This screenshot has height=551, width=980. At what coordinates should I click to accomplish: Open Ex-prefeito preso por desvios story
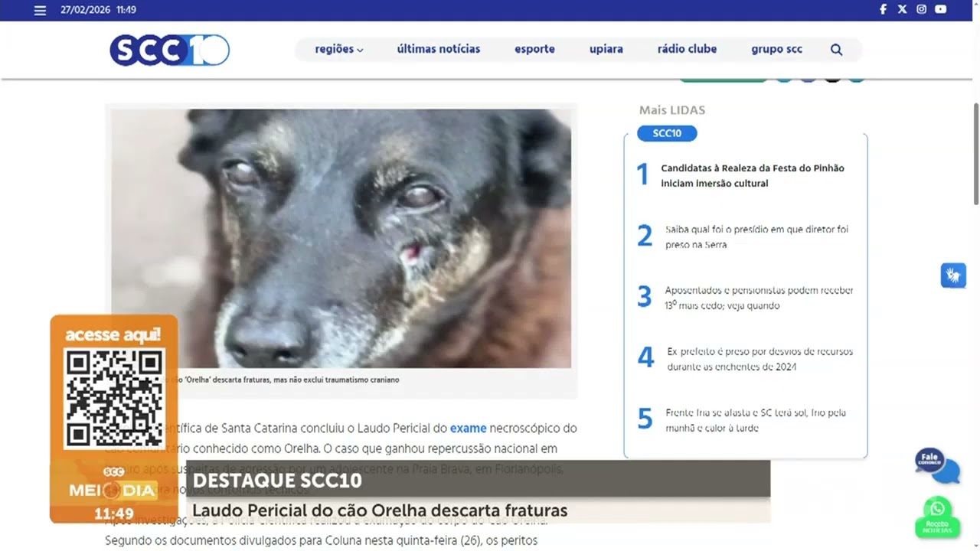(x=759, y=359)
